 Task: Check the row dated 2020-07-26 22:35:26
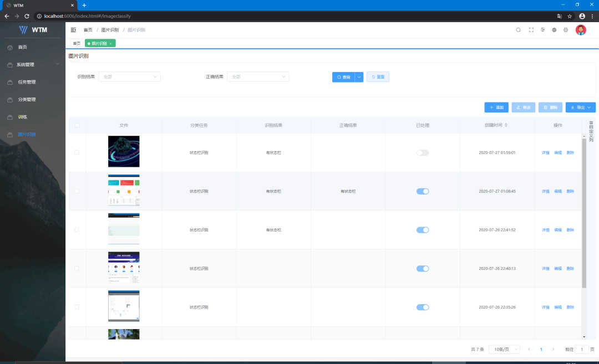click(x=77, y=307)
